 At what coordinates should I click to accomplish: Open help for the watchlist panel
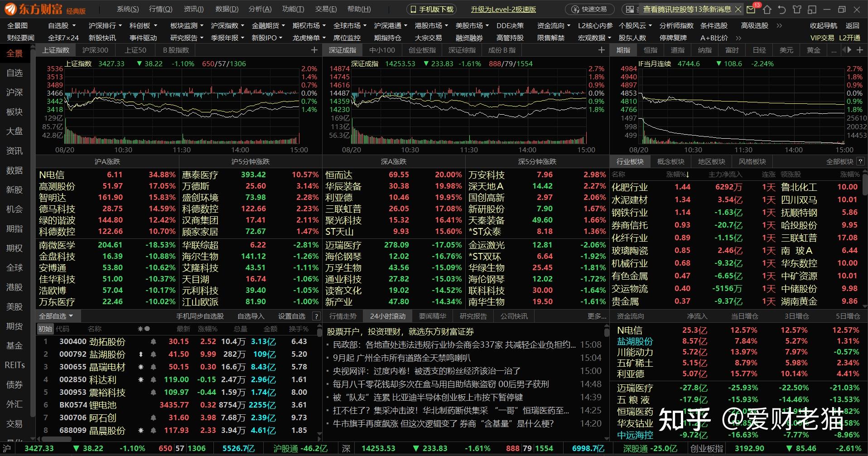point(317,316)
